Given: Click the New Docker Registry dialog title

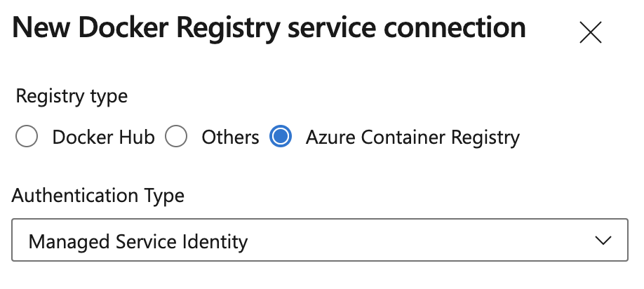Looking at the screenshot, I should coord(269,28).
